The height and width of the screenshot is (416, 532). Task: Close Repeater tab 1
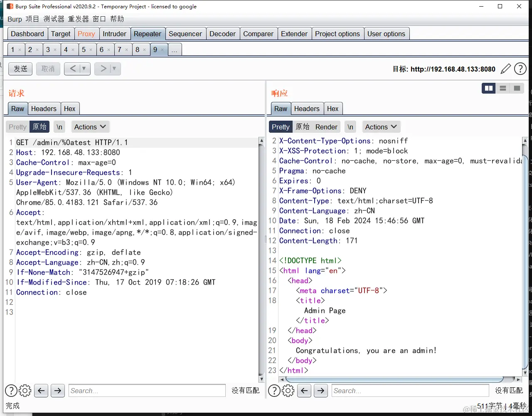20,50
